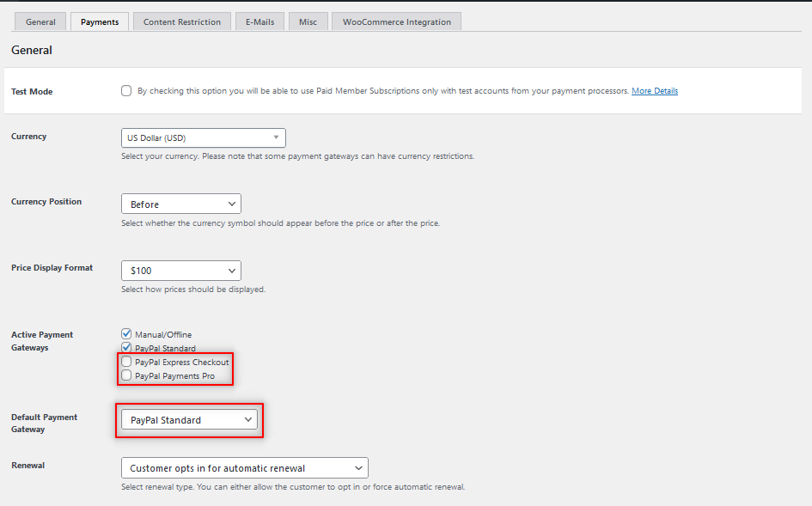Enable PayPal Payments Pro gateway
This screenshot has height=506, width=812.
(x=126, y=375)
